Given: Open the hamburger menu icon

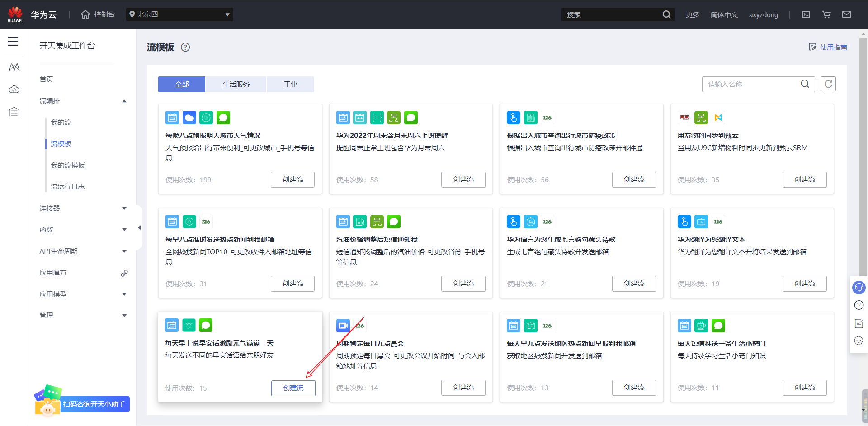Looking at the screenshot, I should point(13,41).
